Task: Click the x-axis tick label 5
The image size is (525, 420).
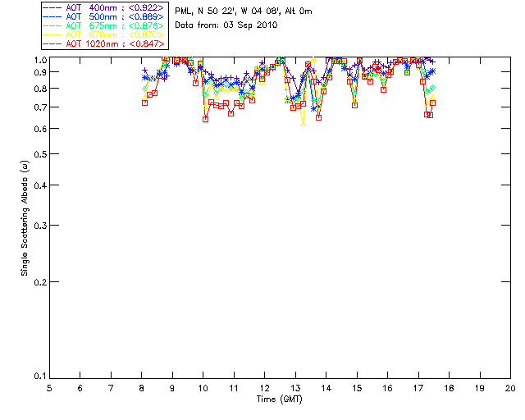Action: tap(49, 388)
